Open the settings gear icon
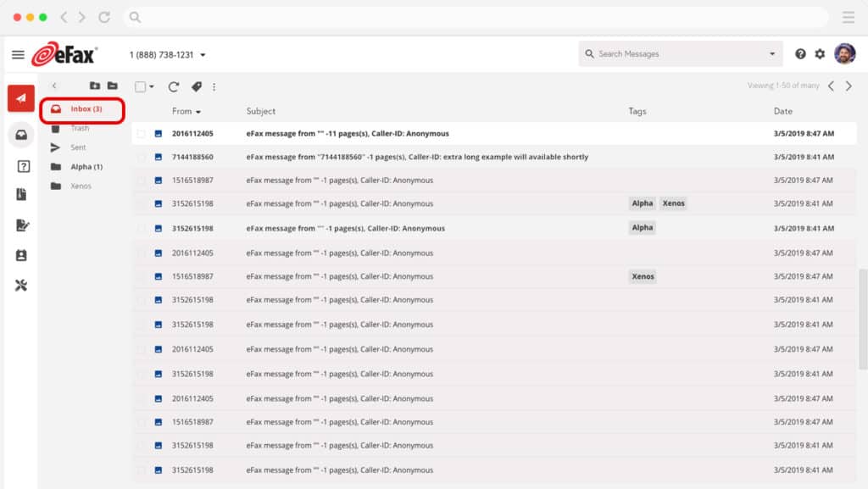This screenshot has width=868, height=489. (820, 54)
